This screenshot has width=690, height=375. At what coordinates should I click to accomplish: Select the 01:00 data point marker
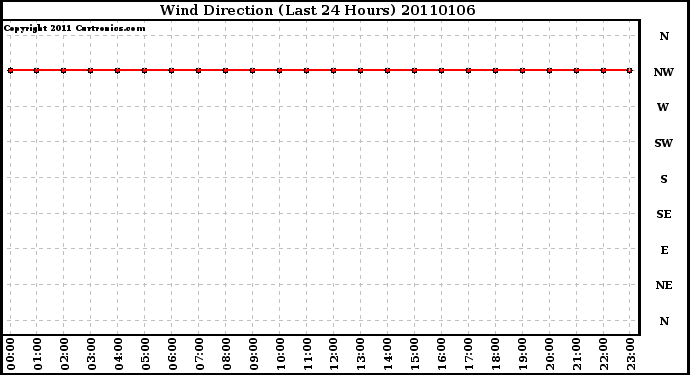[x=37, y=70]
